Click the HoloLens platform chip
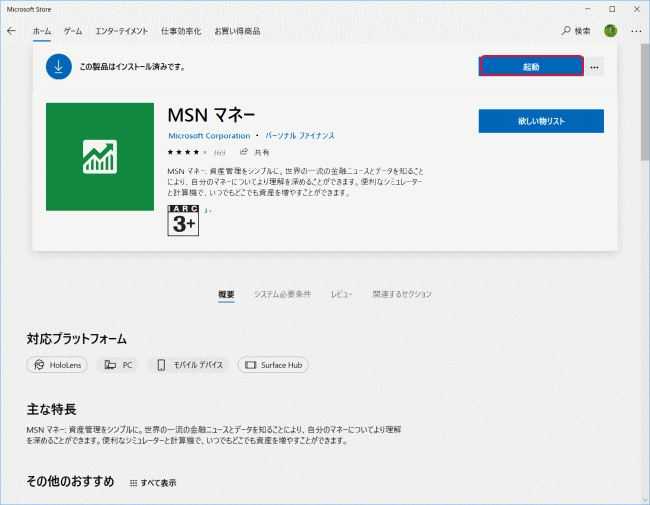The width and height of the screenshot is (650, 505). pyautogui.click(x=57, y=365)
